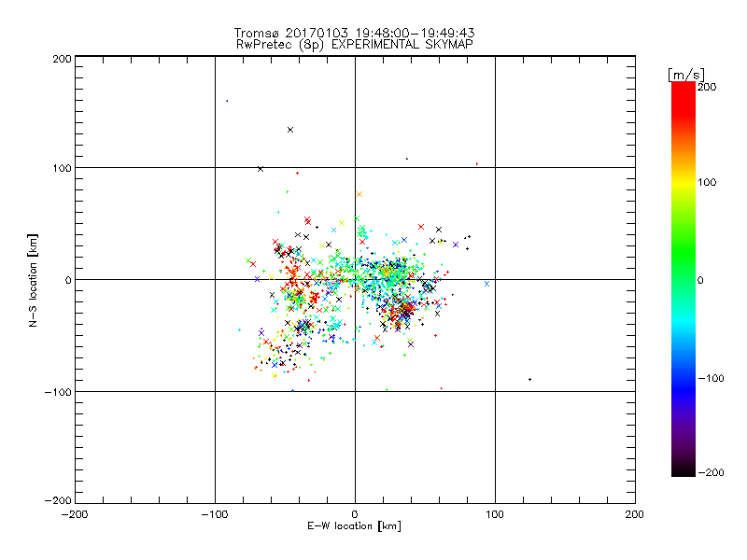Click the black X marker at 100 km north

click(261, 169)
